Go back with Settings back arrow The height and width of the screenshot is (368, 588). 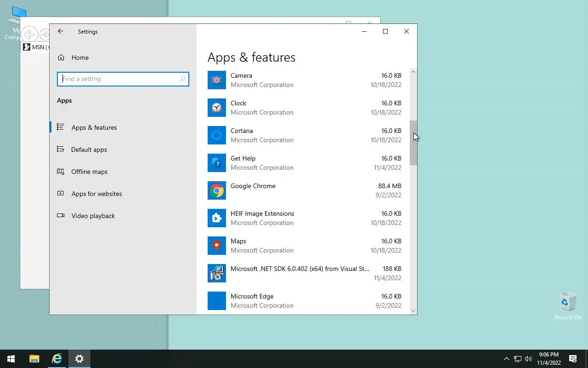tap(61, 31)
